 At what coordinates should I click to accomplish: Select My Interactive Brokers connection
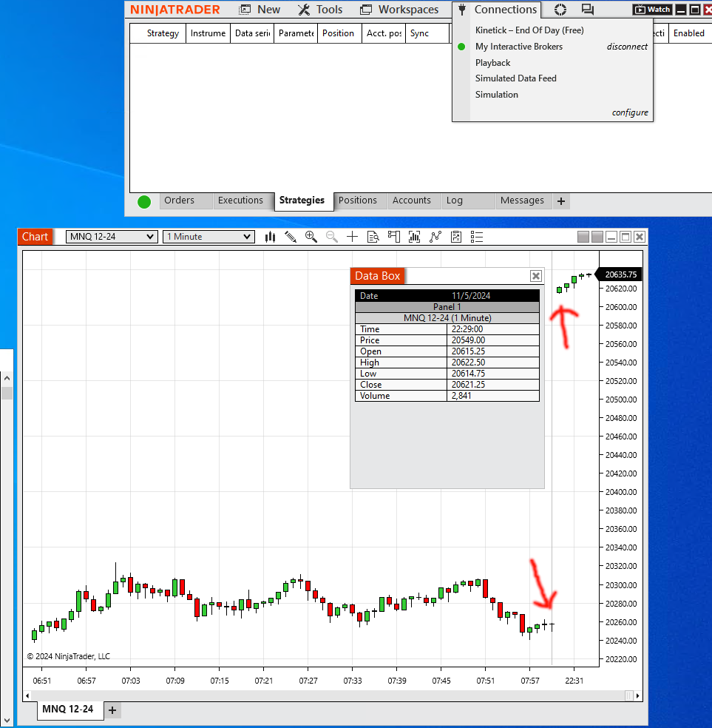coord(519,47)
